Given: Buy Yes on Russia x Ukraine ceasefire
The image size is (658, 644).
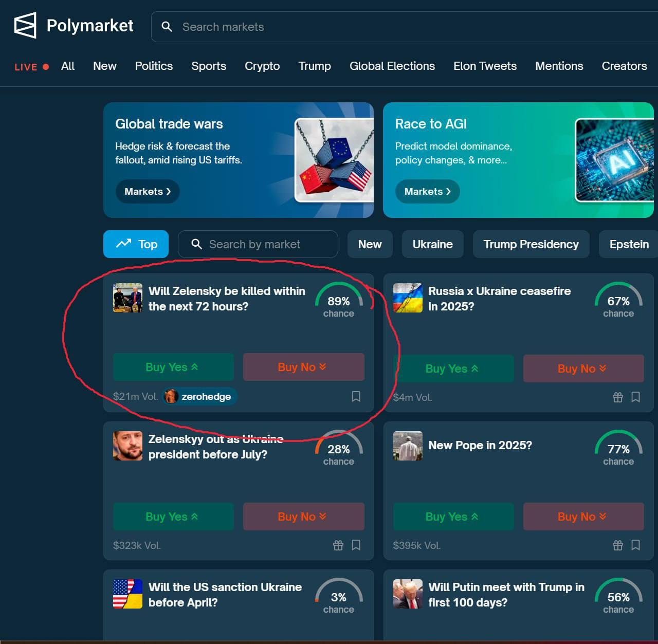Looking at the screenshot, I should point(453,369).
